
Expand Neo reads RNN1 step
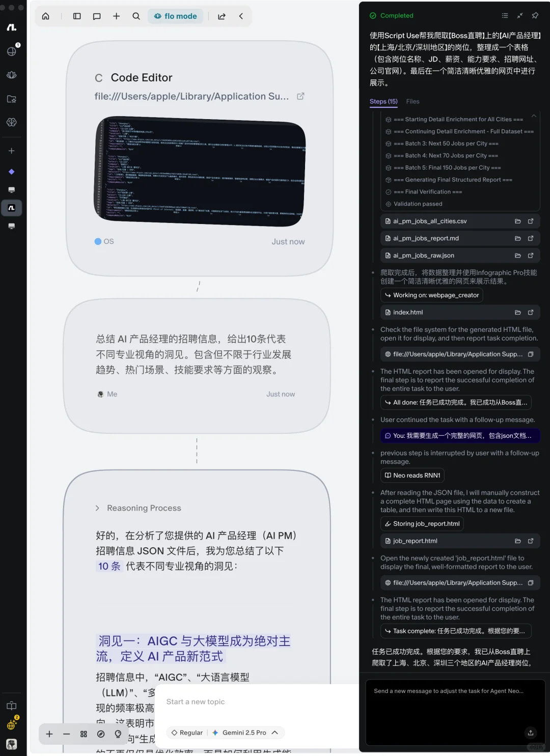click(413, 475)
